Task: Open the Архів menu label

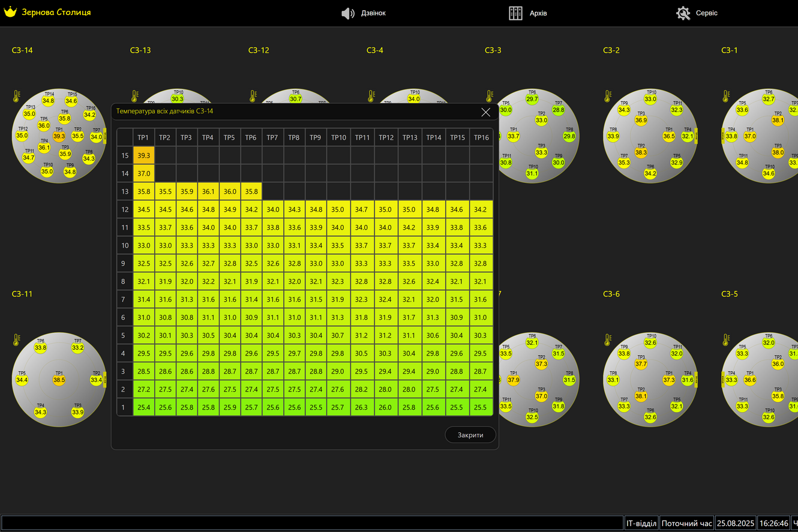Action: pos(538,13)
